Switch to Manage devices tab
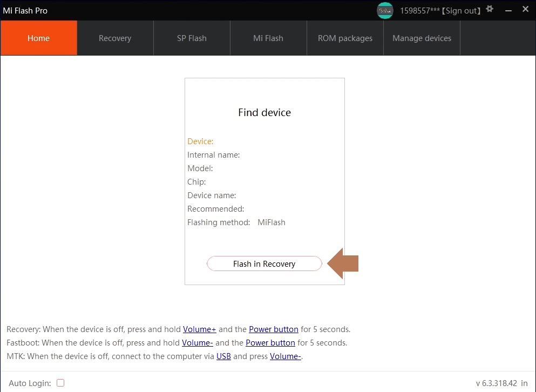Image resolution: width=536 pixels, height=392 pixels. click(x=422, y=38)
